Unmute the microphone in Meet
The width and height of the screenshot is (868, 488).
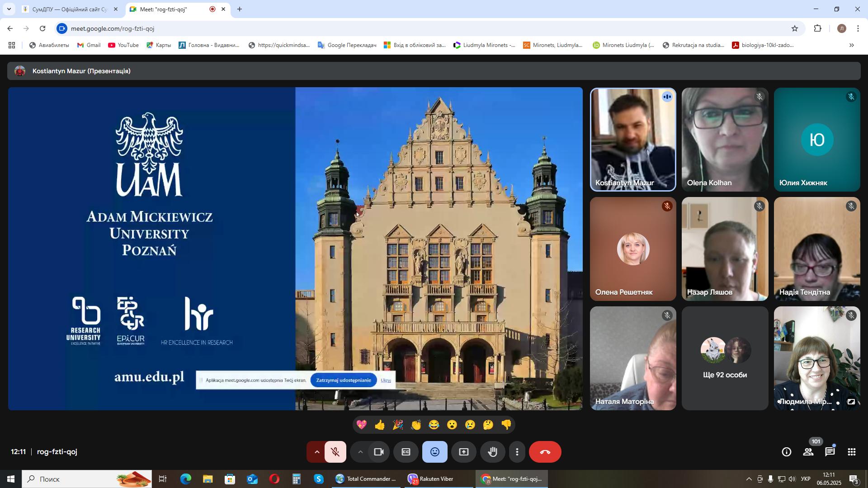tap(335, 452)
